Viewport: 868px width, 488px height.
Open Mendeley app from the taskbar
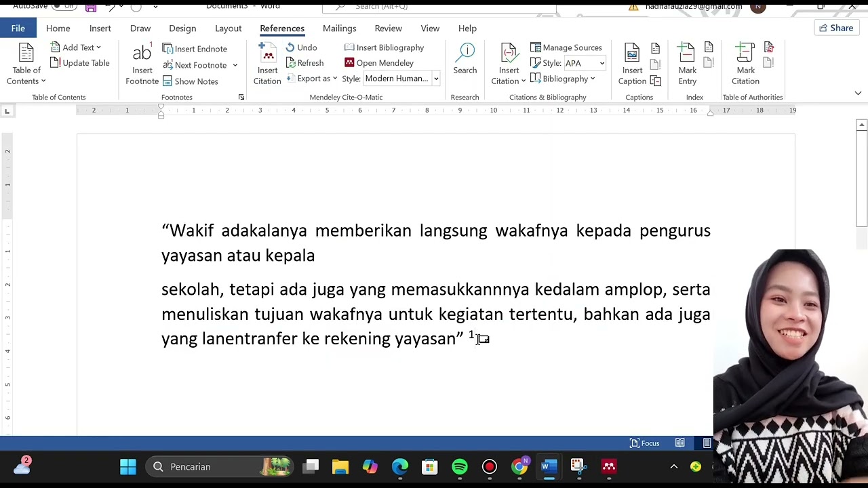(x=609, y=466)
